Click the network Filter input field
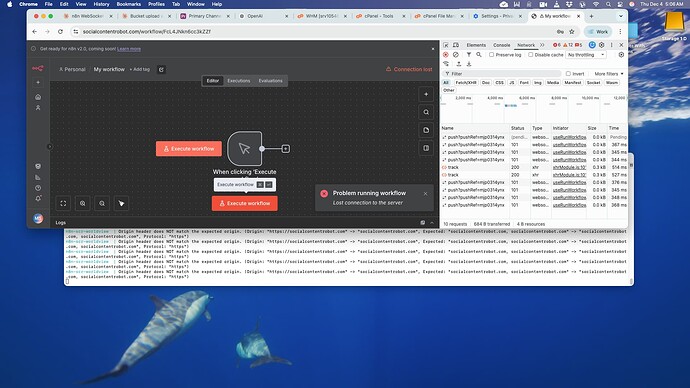This screenshot has height=388, width=690. point(502,74)
